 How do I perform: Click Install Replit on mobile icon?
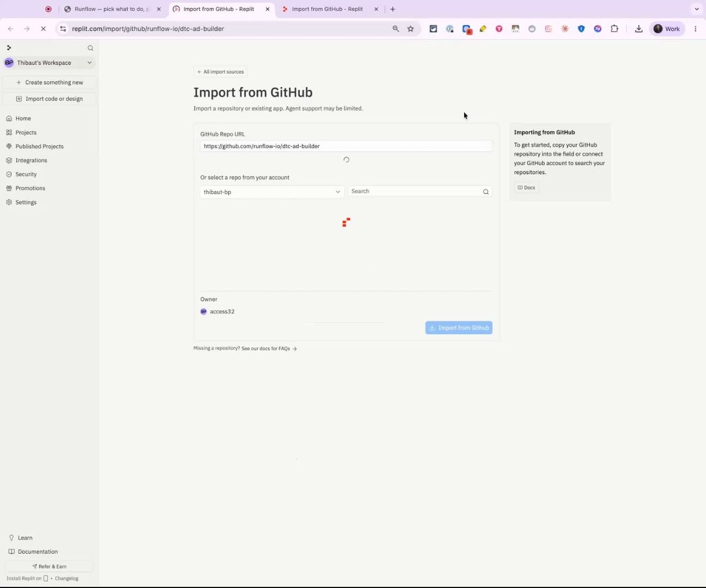46,579
